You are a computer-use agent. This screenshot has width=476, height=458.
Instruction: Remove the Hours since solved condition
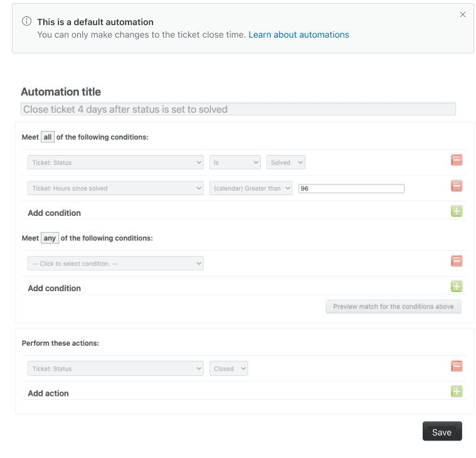pyautogui.click(x=457, y=186)
